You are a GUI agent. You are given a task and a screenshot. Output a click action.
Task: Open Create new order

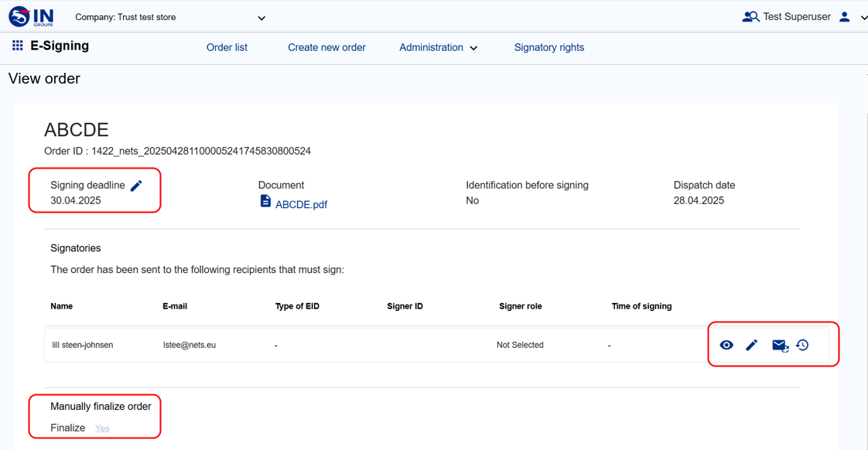click(326, 48)
